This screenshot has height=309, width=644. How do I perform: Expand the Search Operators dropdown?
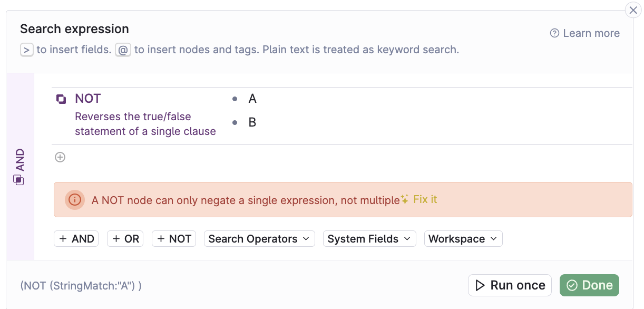[259, 239]
